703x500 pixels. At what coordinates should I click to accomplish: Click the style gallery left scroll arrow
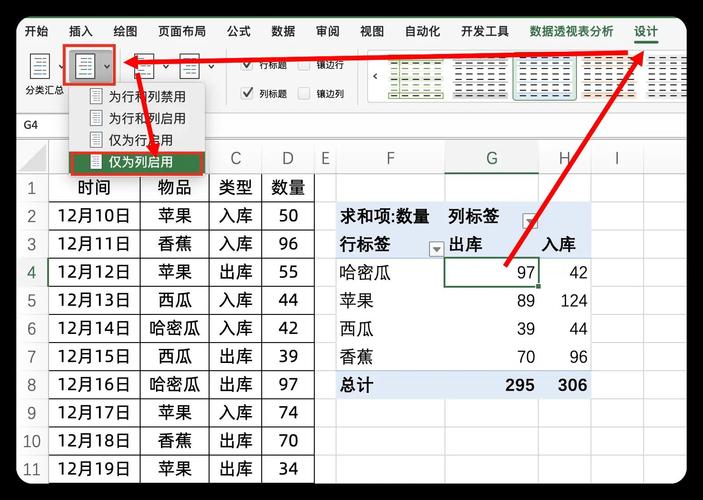[375, 76]
